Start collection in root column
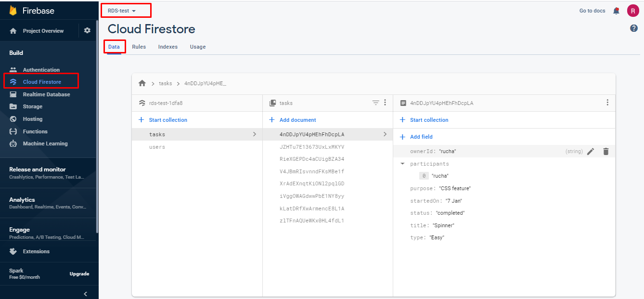The height and width of the screenshot is (299, 644). (163, 120)
